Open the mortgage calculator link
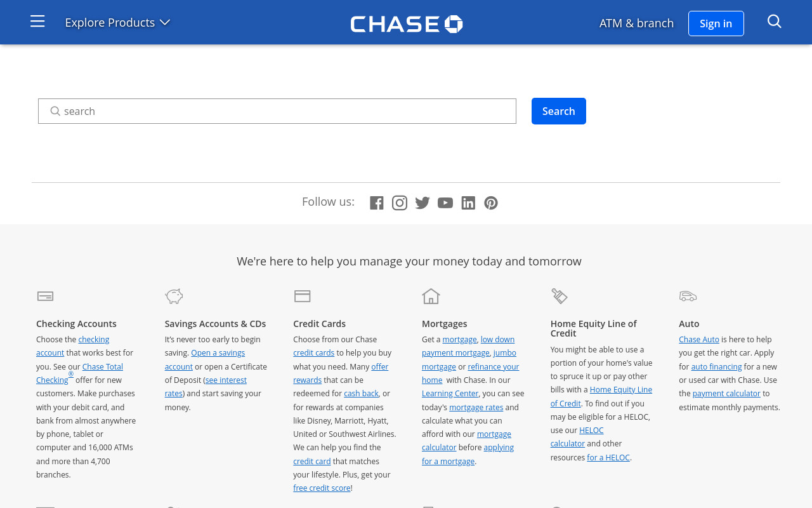Viewport: 812px width, 508px height. pyautogui.click(x=466, y=441)
